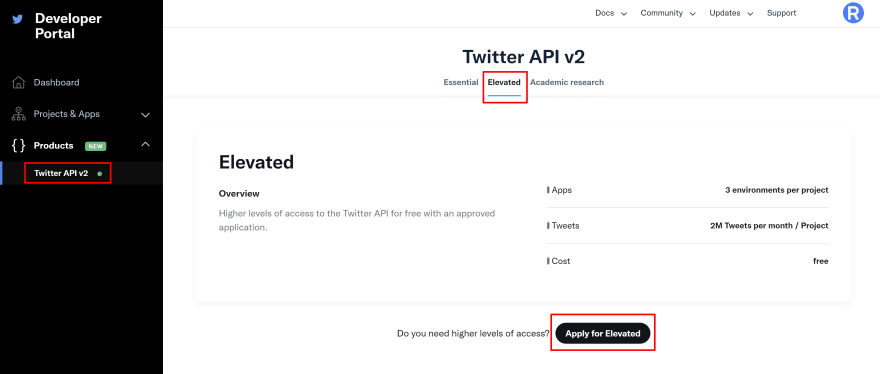This screenshot has height=374, width=880.
Task: Click the Dashboard house icon
Action: [x=19, y=83]
